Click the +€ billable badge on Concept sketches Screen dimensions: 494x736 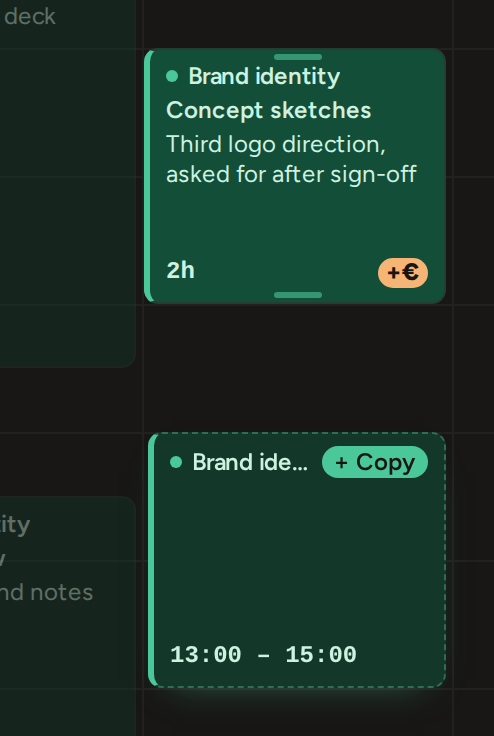(x=403, y=273)
